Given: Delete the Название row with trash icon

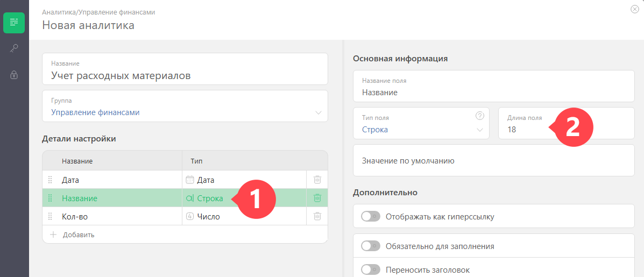Looking at the screenshot, I should tap(317, 198).
